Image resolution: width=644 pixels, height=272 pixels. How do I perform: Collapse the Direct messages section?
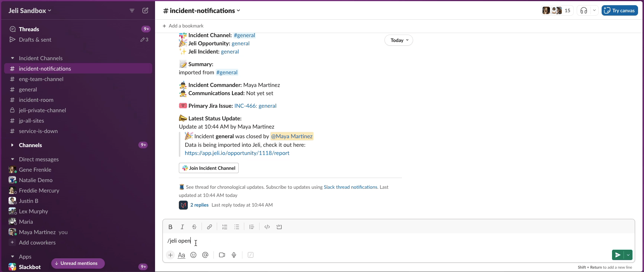tap(12, 159)
